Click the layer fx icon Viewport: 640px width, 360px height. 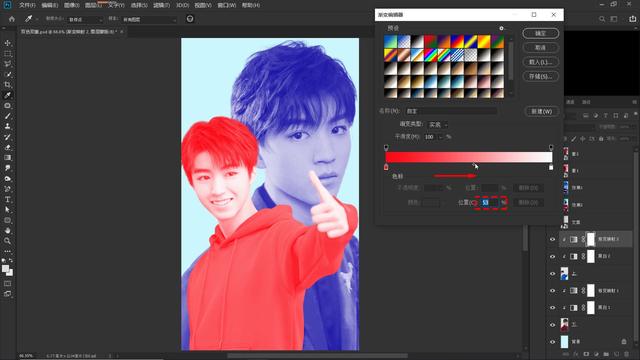coord(576,354)
